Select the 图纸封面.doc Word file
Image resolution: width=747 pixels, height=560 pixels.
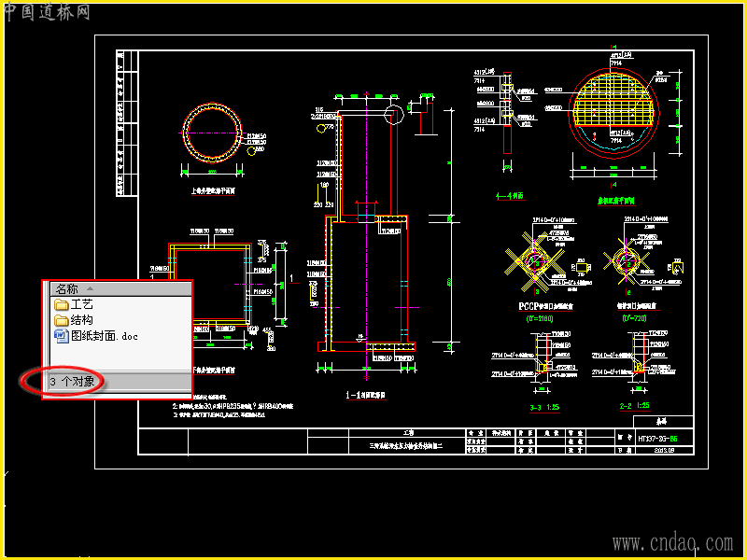tap(96, 336)
